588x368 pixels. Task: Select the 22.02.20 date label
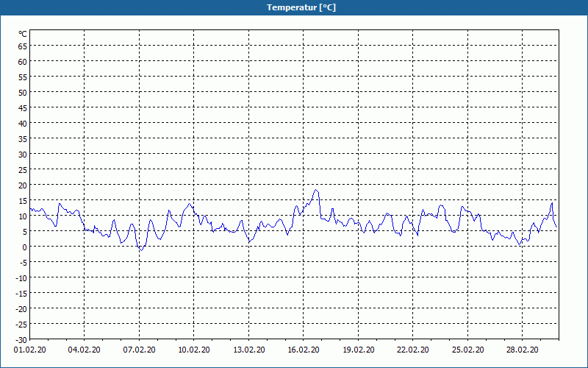(413, 350)
